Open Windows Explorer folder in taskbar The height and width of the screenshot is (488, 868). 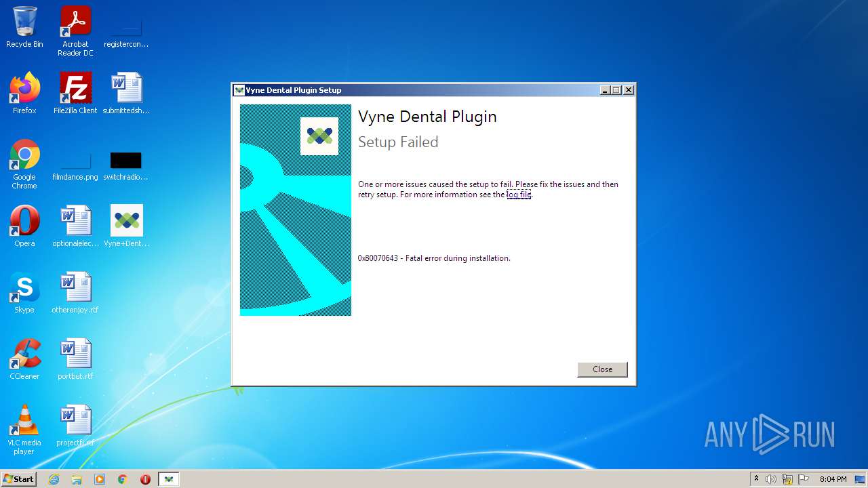77,479
